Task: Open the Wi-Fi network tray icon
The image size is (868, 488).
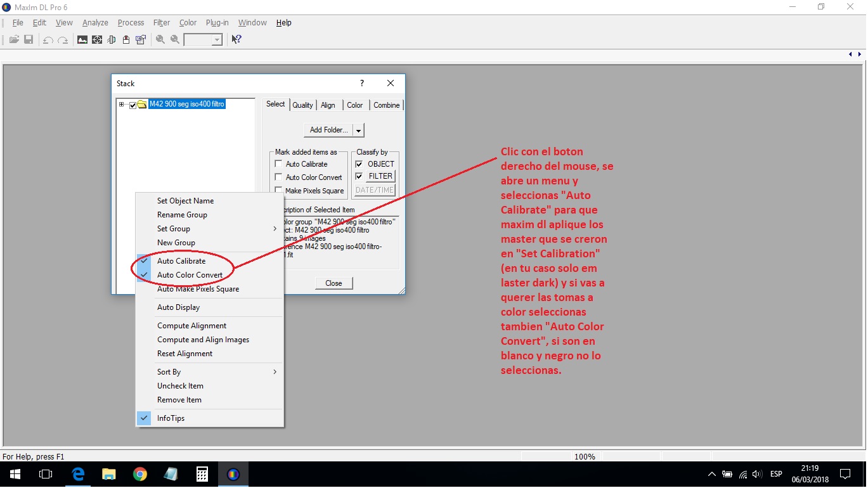Action: pos(743,474)
